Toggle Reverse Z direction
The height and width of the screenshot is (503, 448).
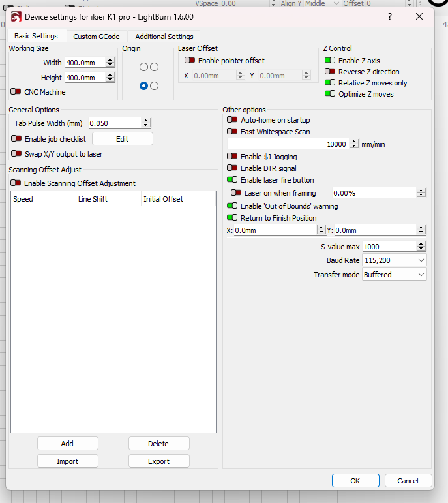[330, 72]
